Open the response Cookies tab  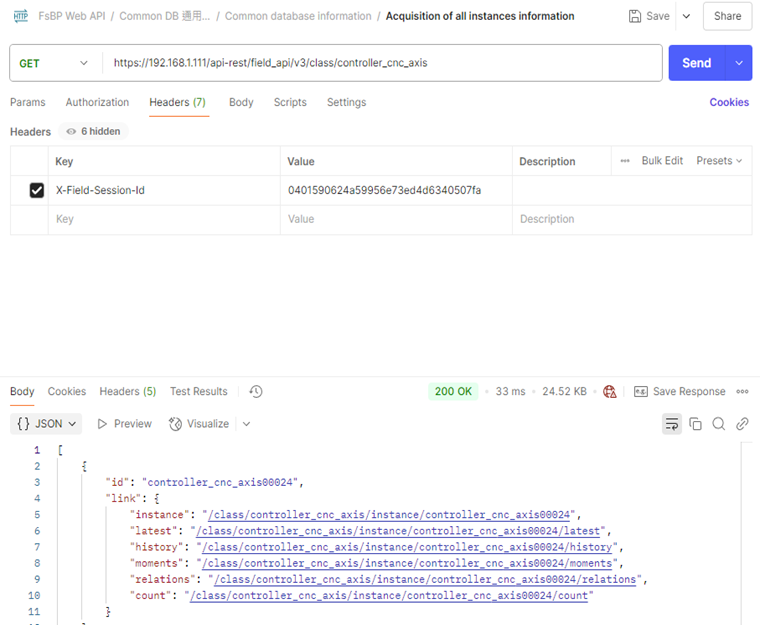pyautogui.click(x=67, y=391)
